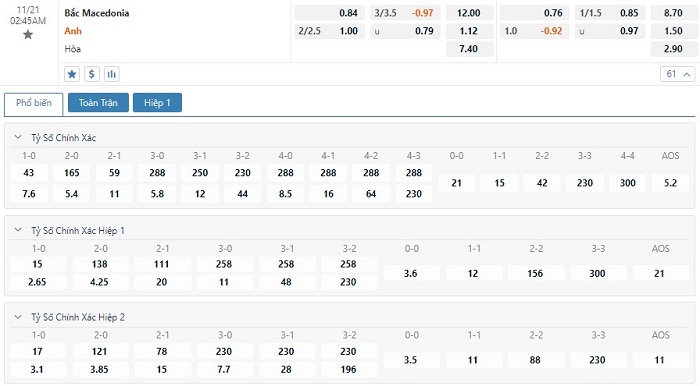
Task: Open the bar chart statistics icon
Action: (x=112, y=74)
